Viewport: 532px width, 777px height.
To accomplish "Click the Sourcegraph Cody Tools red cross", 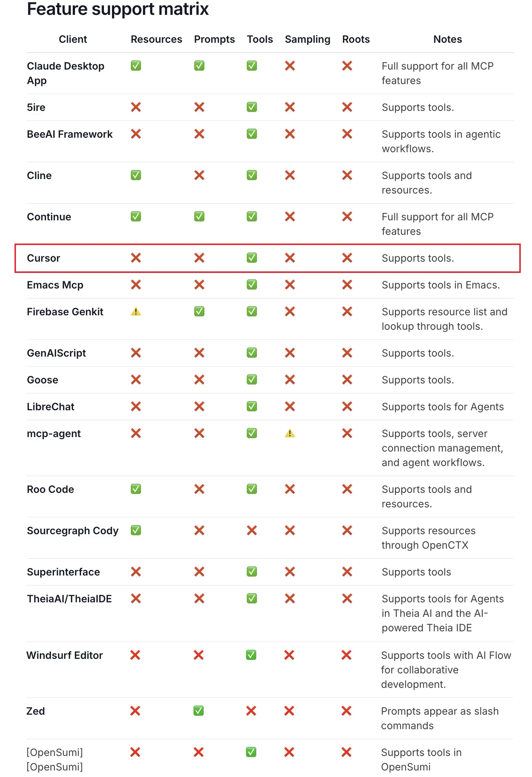I will click(252, 531).
